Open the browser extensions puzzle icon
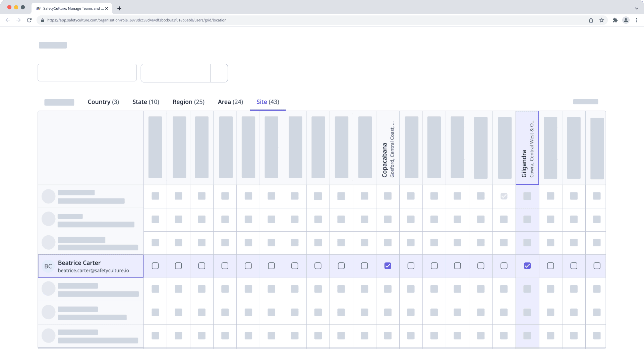Image resolution: width=644 pixels, height=362 pixels. pos(615,20)
